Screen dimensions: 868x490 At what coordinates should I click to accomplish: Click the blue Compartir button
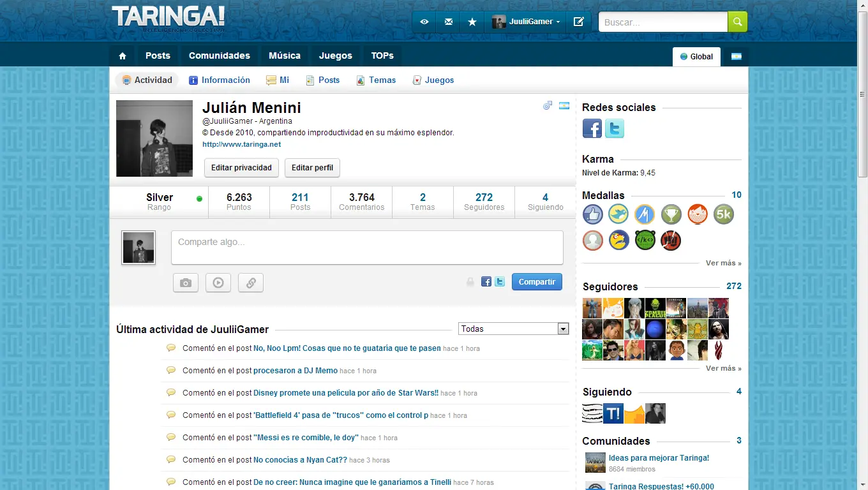[x=537, y=282]
